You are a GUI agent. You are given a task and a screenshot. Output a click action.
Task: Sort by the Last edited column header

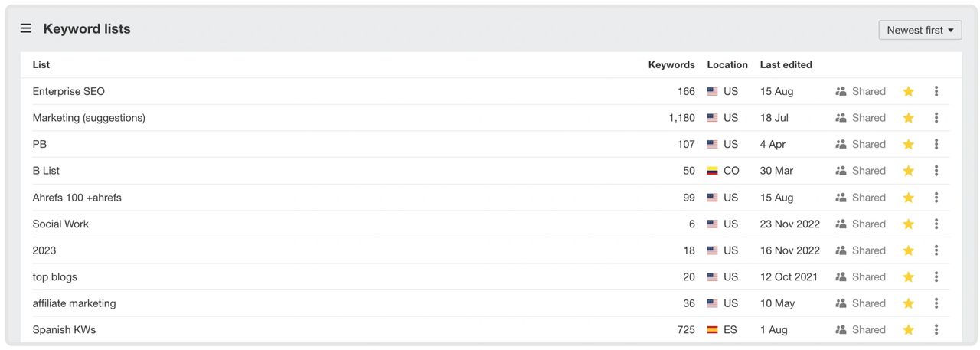click(x=786, y=65)
